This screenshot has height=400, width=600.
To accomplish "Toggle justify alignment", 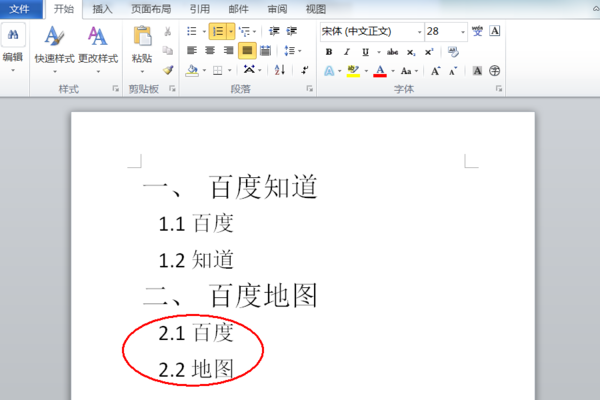I will (247, 51).
